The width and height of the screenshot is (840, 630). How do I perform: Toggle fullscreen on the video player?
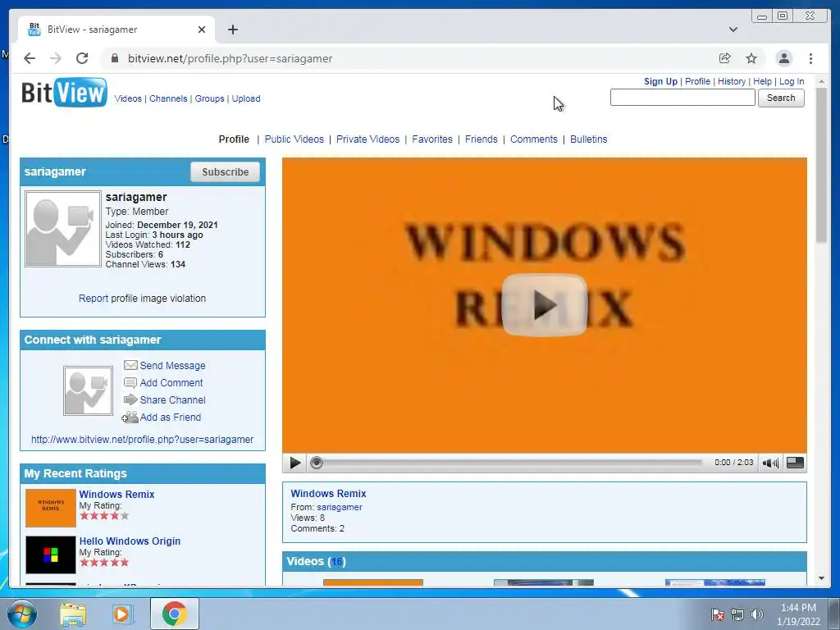tap(795, 463)
